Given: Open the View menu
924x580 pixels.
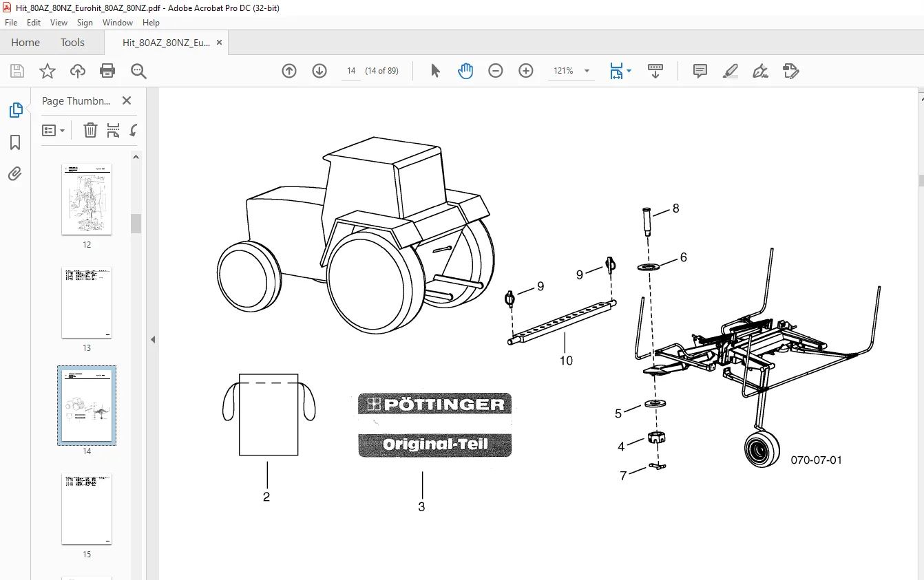Looking at the screenshot, I should tap(59, 23).
